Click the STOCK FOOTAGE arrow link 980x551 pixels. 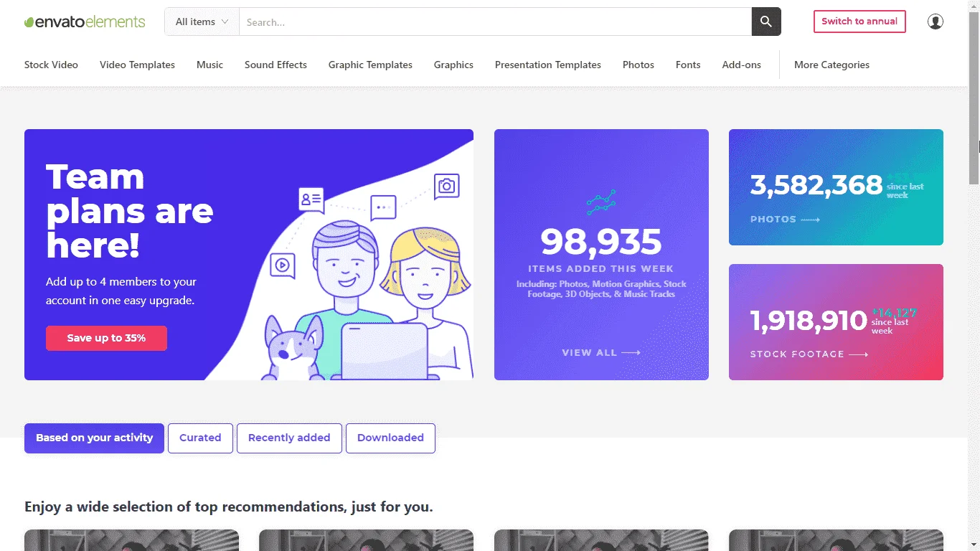(x=809, y=354)
